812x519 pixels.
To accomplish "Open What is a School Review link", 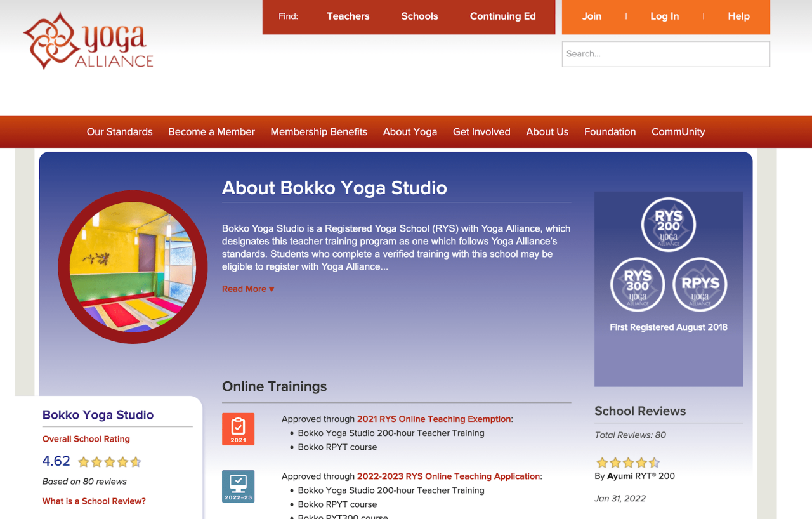I will tap(94, 501).
